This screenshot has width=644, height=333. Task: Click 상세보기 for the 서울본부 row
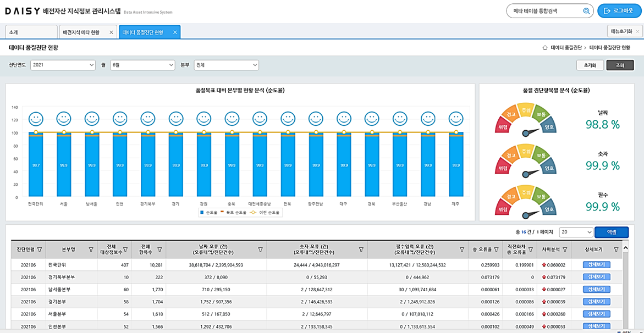[x=597, y=314]
